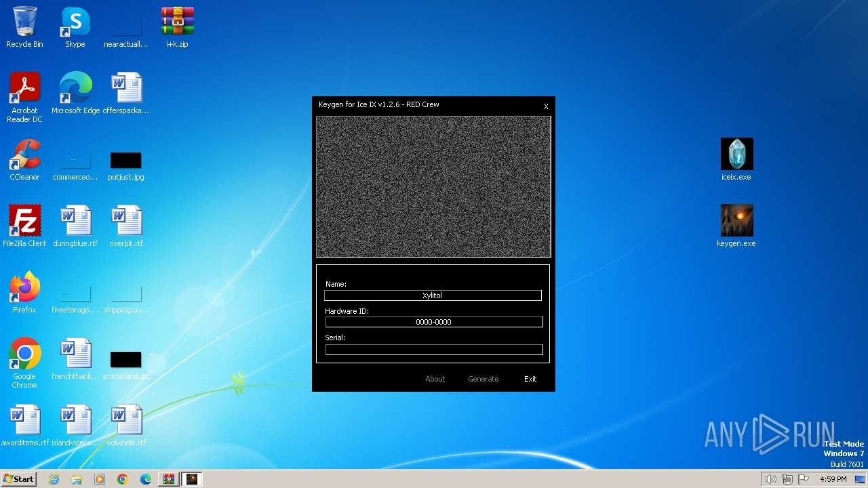Click the About button in keygen
This screenshot has width=868, height=488.
[x=435, y=379]
